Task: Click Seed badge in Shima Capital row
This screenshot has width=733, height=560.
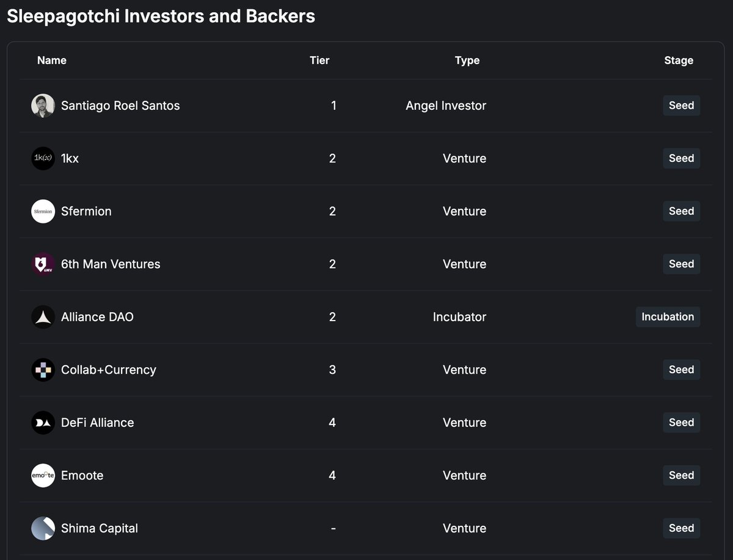Action: point(682,528)
